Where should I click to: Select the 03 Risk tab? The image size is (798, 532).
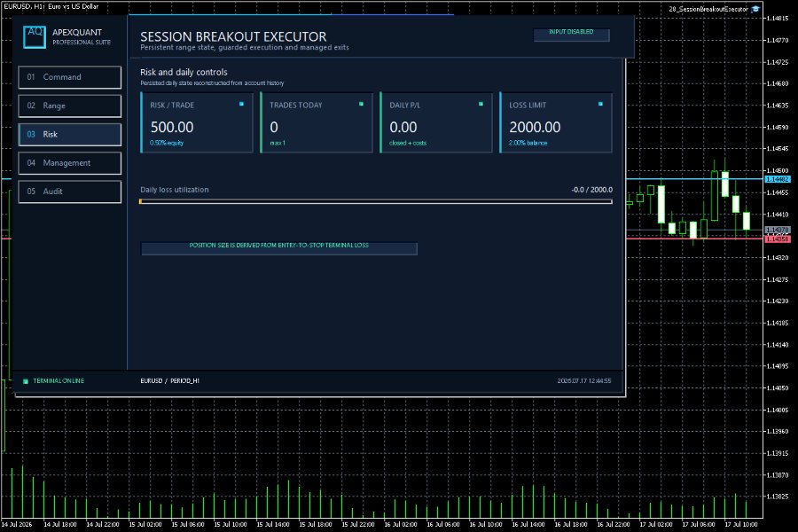coord(70,134)
